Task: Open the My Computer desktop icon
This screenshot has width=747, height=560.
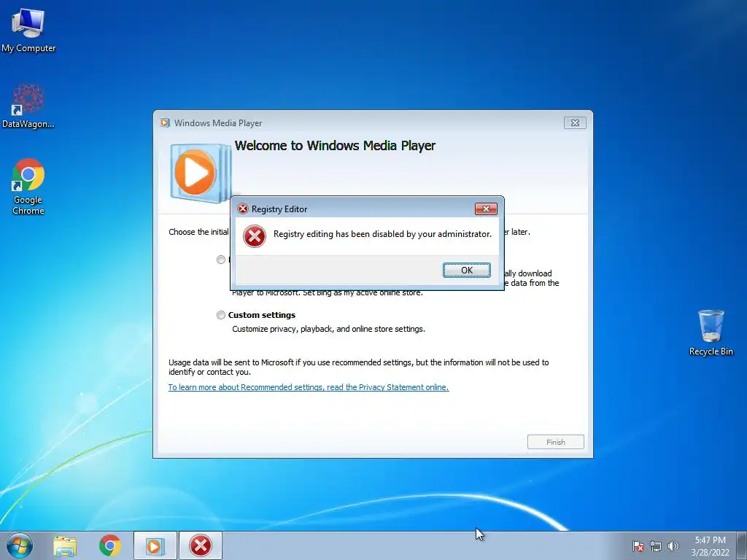Action: pyautogui.click(x=28, y=29)
